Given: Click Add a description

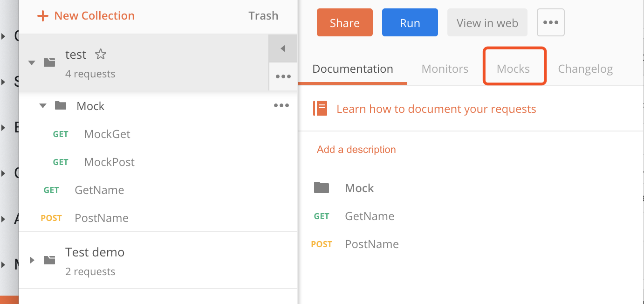Looking at the screenshot, I should click(x=356, y=150).
